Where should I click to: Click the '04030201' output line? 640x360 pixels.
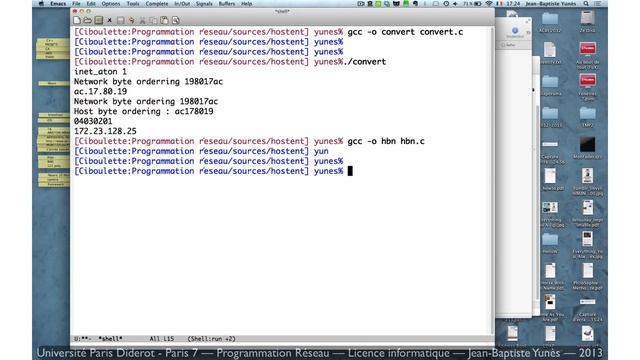93,121
